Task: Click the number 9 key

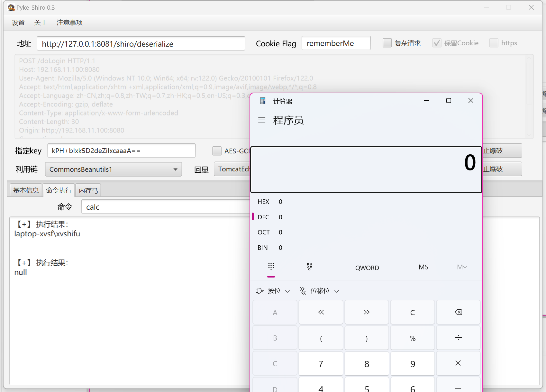Action: (413, 363)
